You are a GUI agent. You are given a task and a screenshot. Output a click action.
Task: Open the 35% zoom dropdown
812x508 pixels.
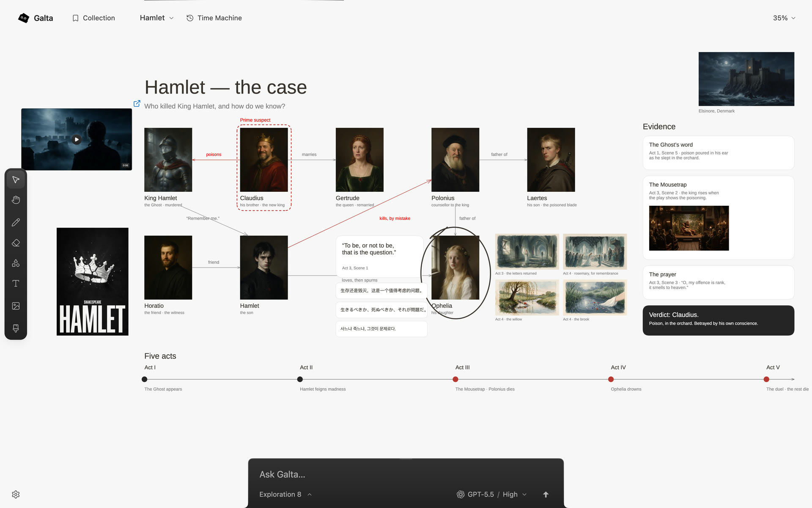click(x=784, y=18)
